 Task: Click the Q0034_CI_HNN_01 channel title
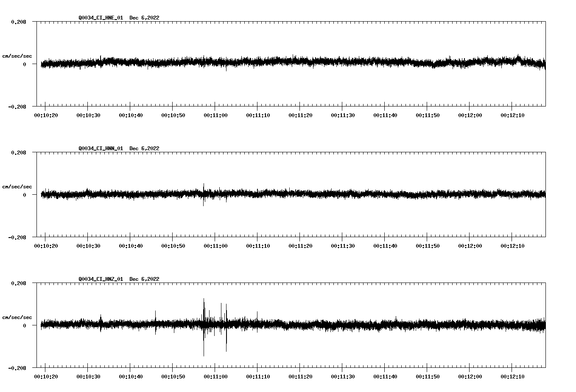(101, 148)
